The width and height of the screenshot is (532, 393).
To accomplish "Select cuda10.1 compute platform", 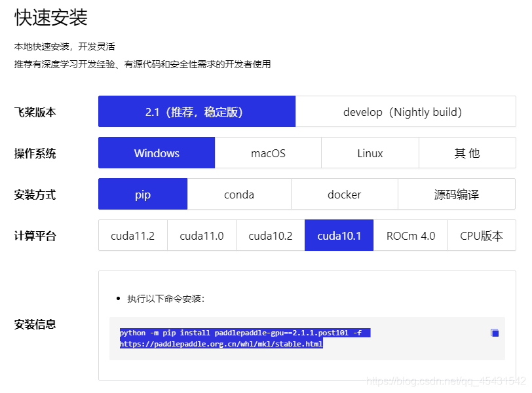I will [339, 235].
